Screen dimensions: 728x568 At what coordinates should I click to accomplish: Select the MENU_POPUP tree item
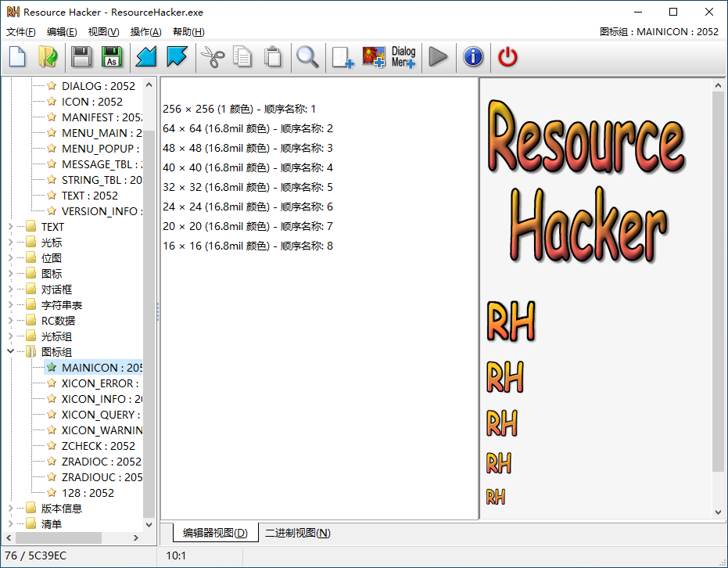pyautogui.click(x=95, y=148)
